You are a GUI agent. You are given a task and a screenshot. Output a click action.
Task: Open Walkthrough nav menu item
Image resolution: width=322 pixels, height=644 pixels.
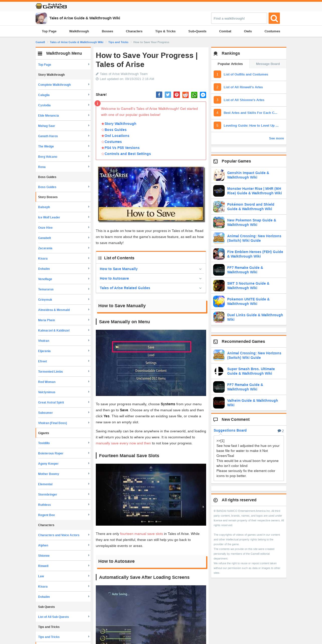click(79, 31)
